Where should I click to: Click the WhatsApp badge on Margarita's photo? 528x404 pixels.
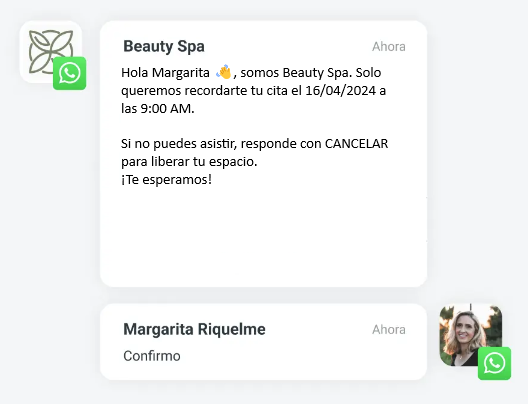click(x=494, y=363)
